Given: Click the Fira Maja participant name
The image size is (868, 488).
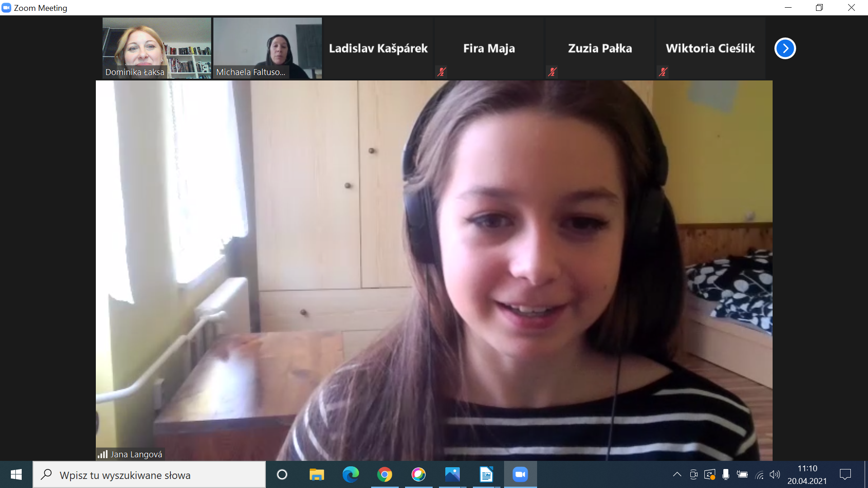Looking at the screenshot, I should coord(489,48).
